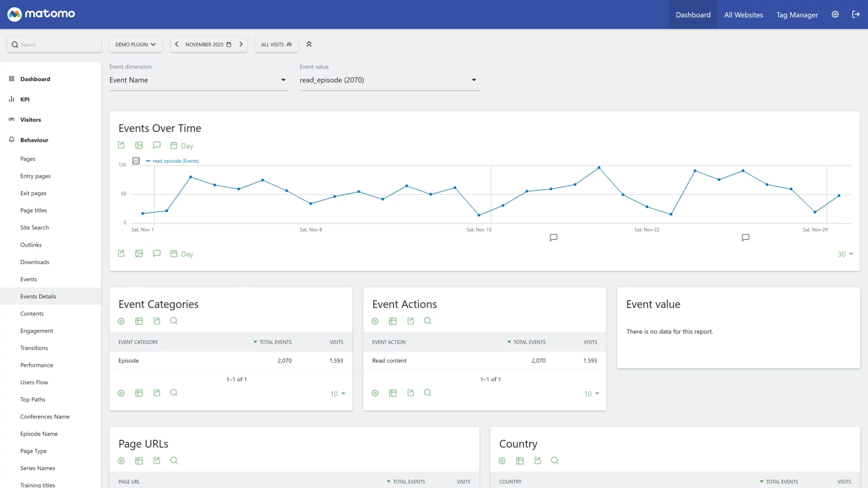Click the export icon under Events Over Time
This screenshot has width=868, height=488.
(121, 145)
